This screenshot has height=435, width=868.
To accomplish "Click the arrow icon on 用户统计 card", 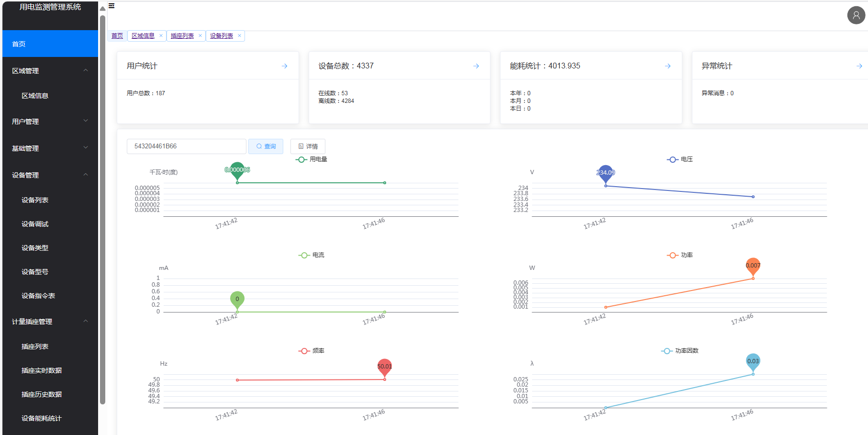I will coord(285,66).
